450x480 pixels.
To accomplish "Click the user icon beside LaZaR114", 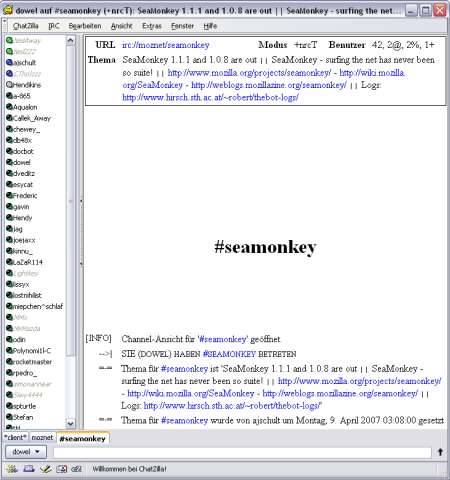I will point(9,262).
